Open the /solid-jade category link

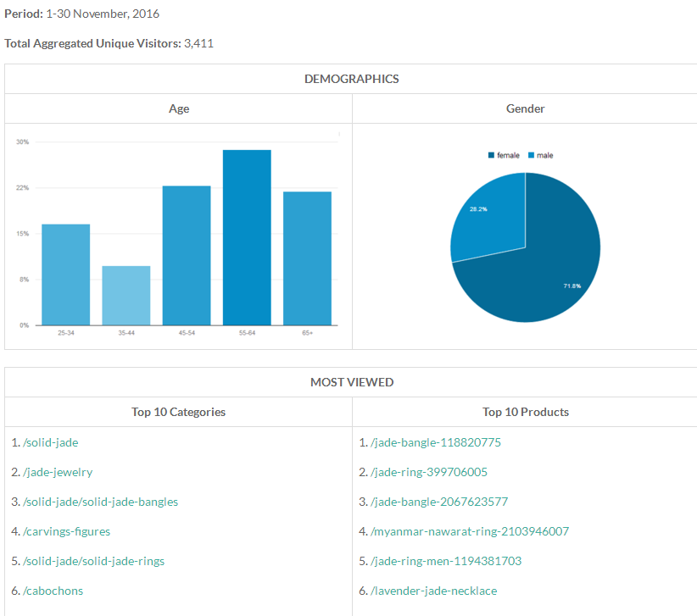tap(51, 442)
